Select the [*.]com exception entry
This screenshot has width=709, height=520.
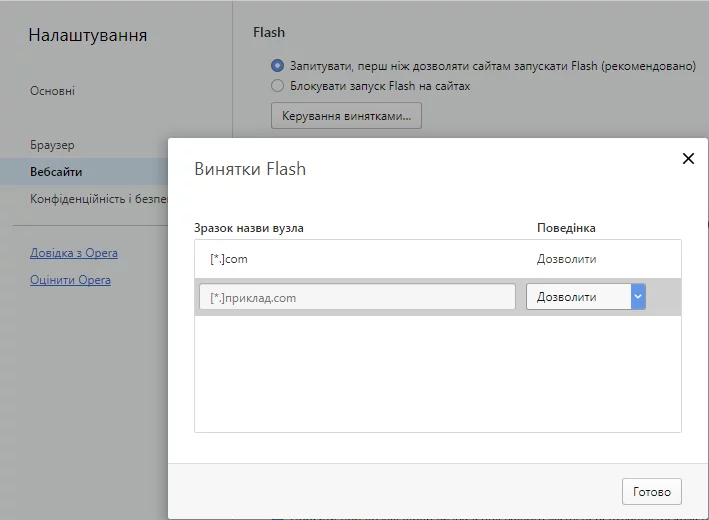point(229,259)
